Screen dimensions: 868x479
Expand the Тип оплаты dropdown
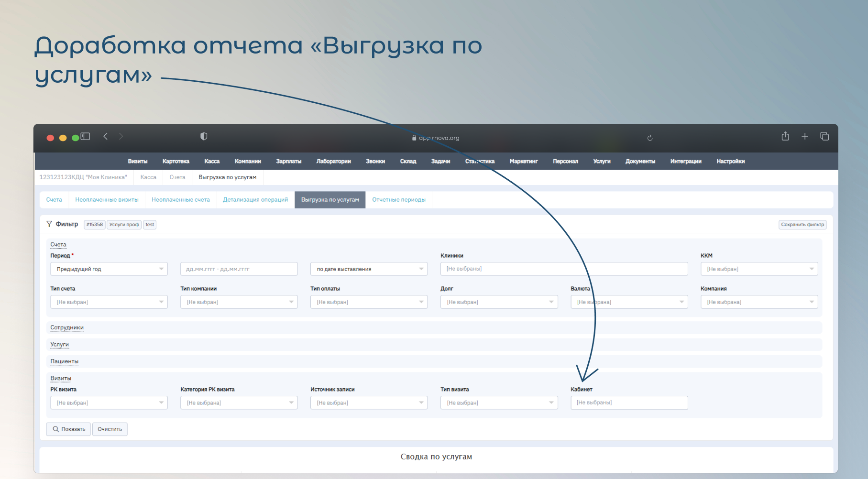[x=369, y=302]
